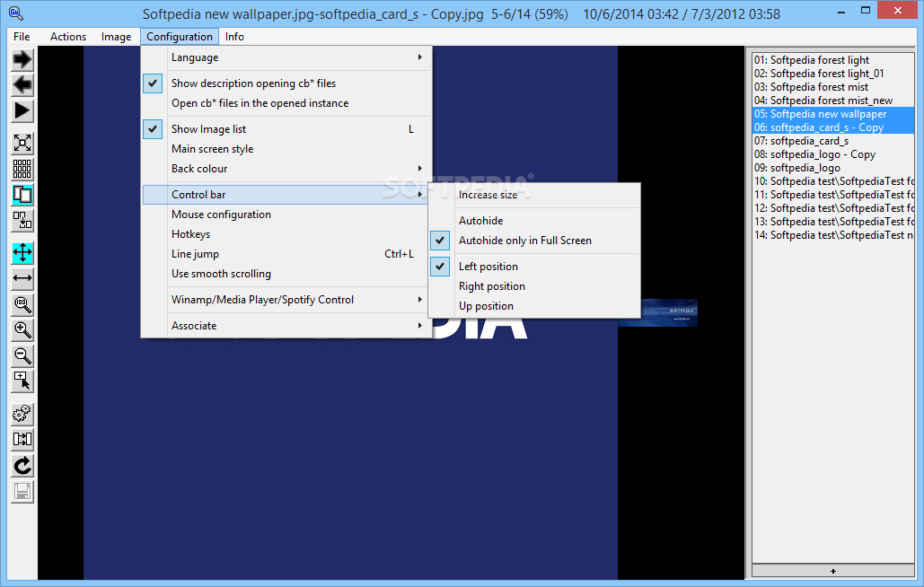Select 06: softpedia_card_s - Copy
The height and width of the screenshot is (587, 924).
[833, 127]
